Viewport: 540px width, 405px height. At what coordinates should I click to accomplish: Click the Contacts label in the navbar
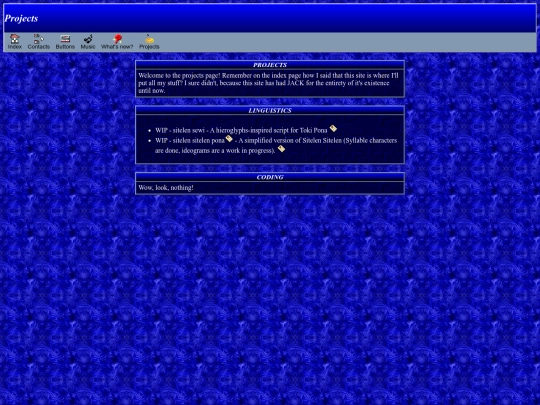(x=39, y=46)
